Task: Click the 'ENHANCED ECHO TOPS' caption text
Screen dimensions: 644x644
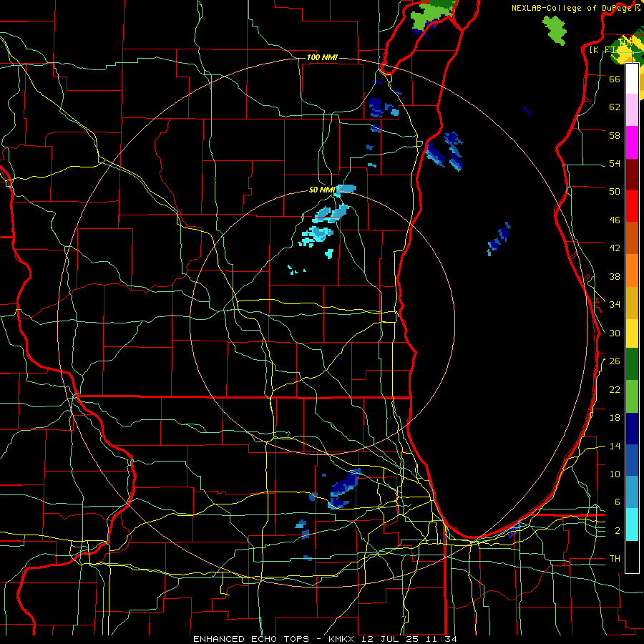Action: pos(250,639)
